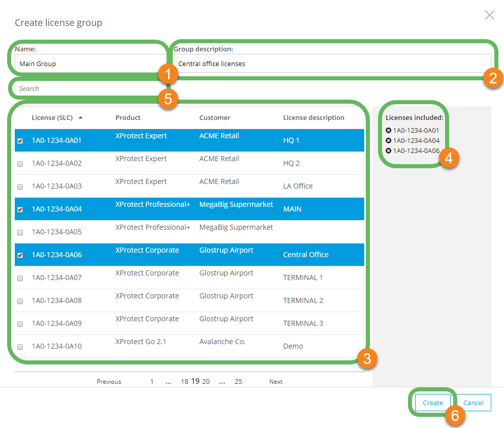Viewport: 504px width, 428px height.
Task: Sort by License (SLC) column arrow
Action: (80, 117)
